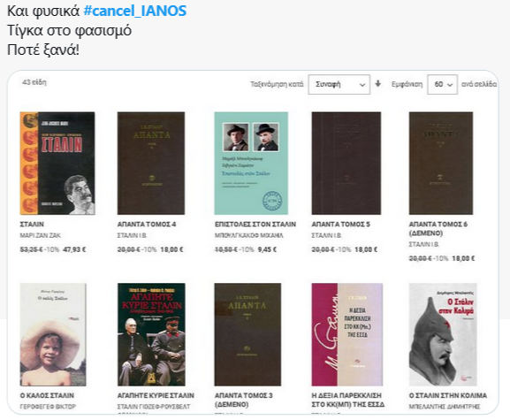The width and height of the screenshot is (510, 420).
Task: Open the ΑΠΑΝΤΑ ΤΟΜΟΣ 5 cover image
Action: click(346, 163)
